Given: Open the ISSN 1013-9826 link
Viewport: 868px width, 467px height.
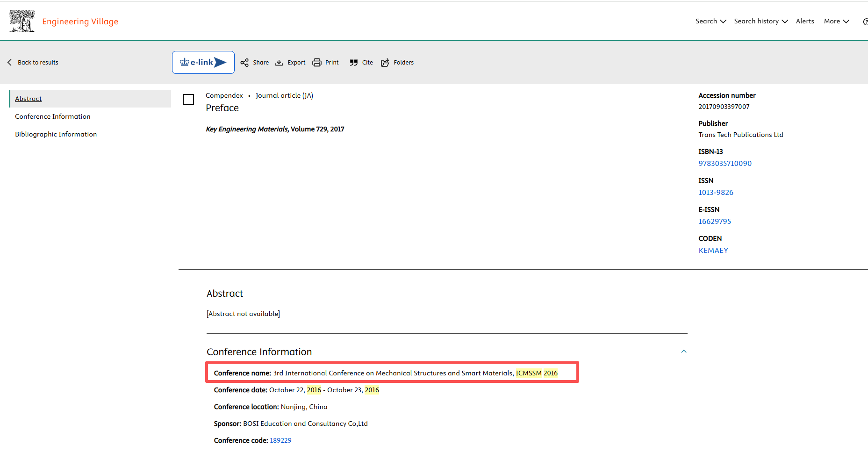Looking at the screenshot, I should coord(716,193).
